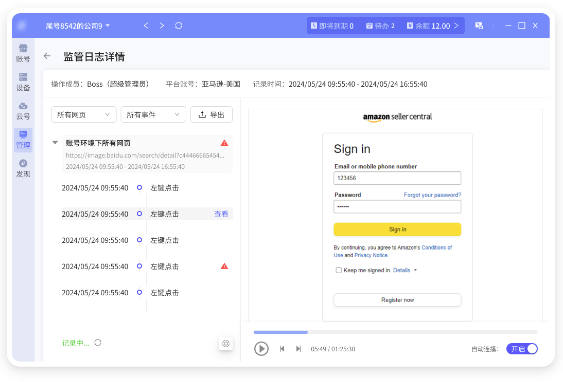Viewport: 563px width, 382px height.
Task: Collapse the 账号环境下所有网页 tree group
Action: (x=55, y=143)
